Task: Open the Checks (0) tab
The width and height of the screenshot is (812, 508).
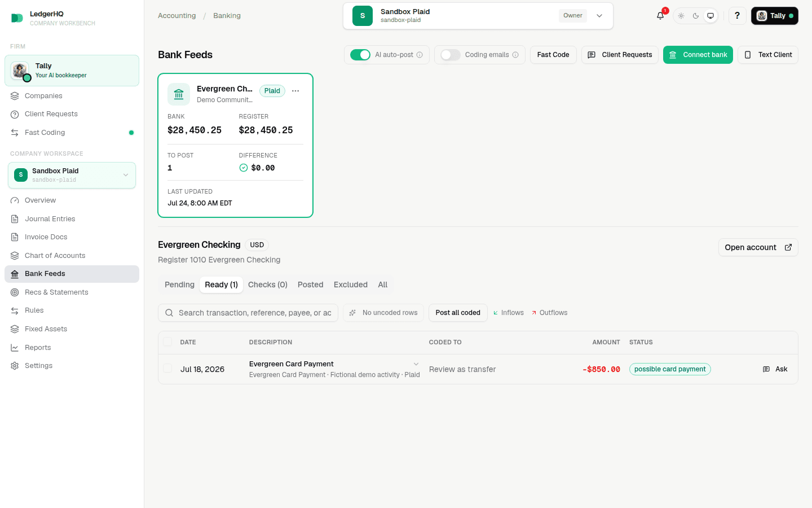Action: pos(268,284)
